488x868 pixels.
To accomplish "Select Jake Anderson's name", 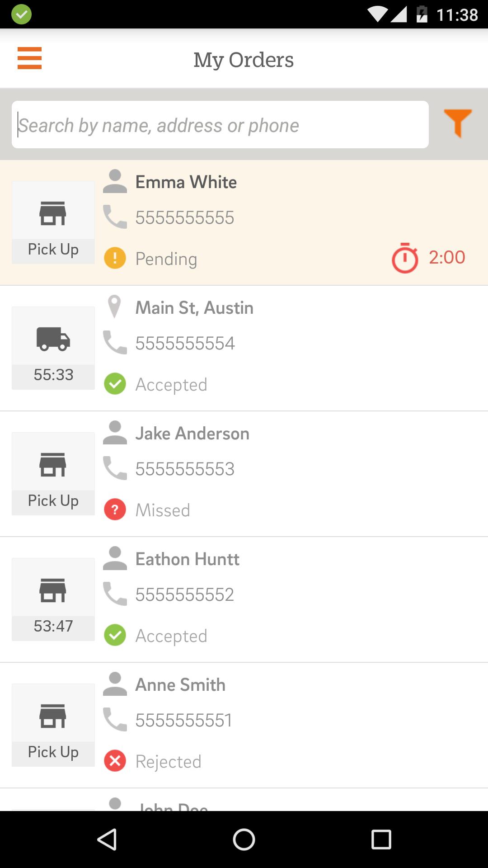I will 192,434.
